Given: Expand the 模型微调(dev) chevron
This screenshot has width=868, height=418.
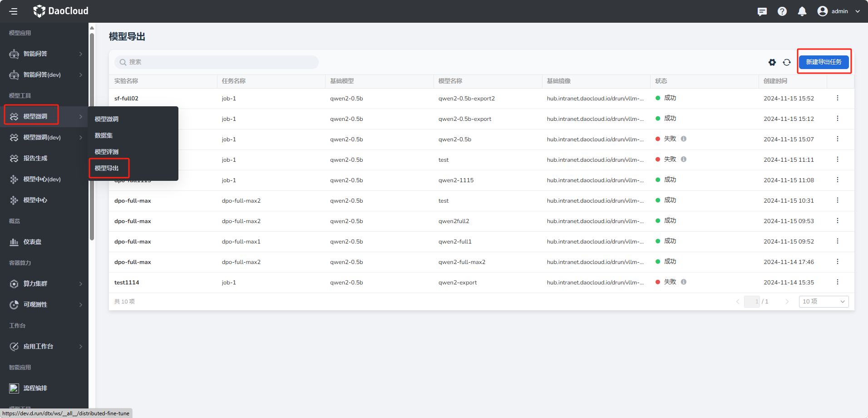Looking at the screenshot, I should tap(81, 138).
